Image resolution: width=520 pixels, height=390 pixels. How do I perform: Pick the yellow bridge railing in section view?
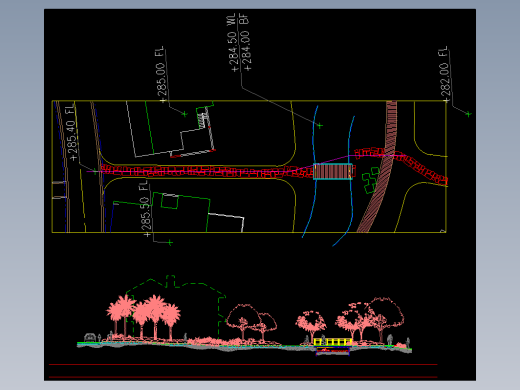(x=333, y=342)
